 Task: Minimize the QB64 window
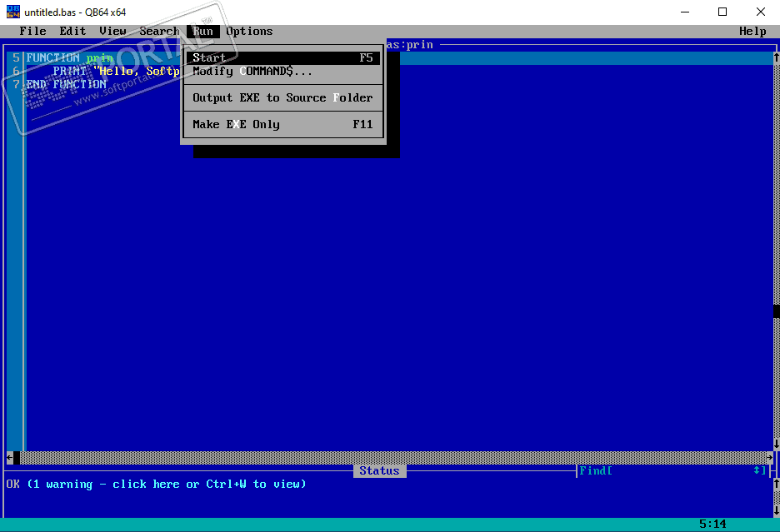point(685,12)
